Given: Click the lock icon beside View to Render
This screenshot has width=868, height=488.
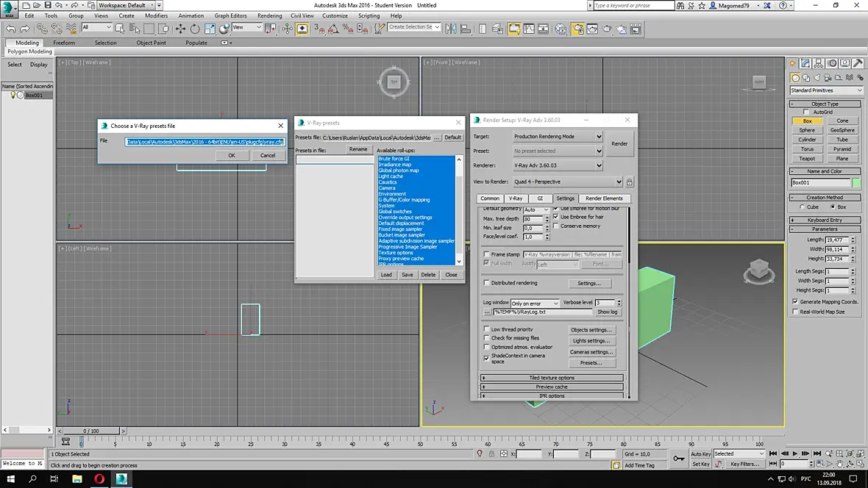Looking at the screenshot, I should [x=630, y=182].
